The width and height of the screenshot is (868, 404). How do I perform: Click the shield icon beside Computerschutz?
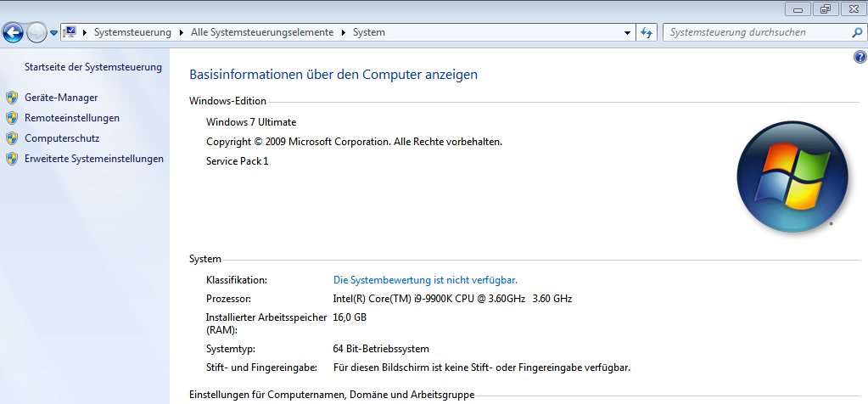pos(12,138)
